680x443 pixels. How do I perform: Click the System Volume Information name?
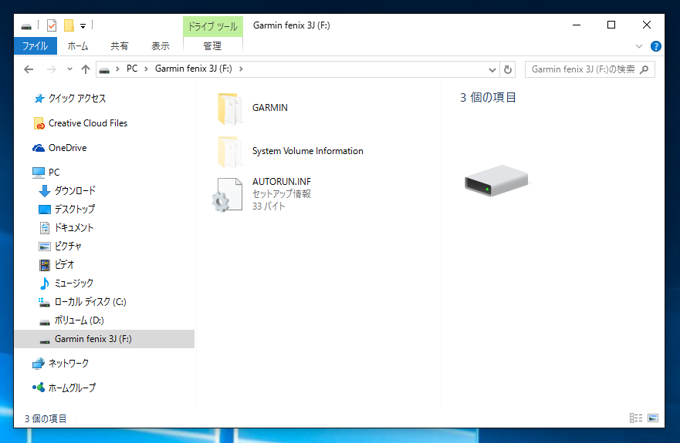307,151
